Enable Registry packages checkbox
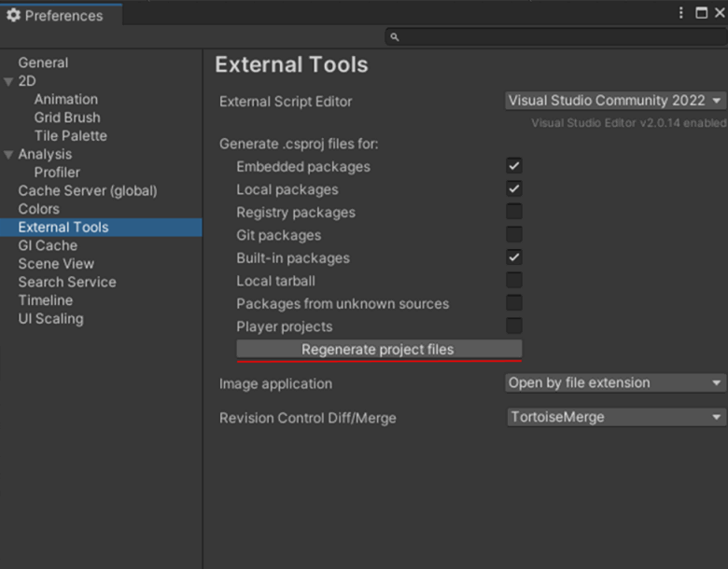Viewport: 728px width, 569px height. click(x=514, y=212)
